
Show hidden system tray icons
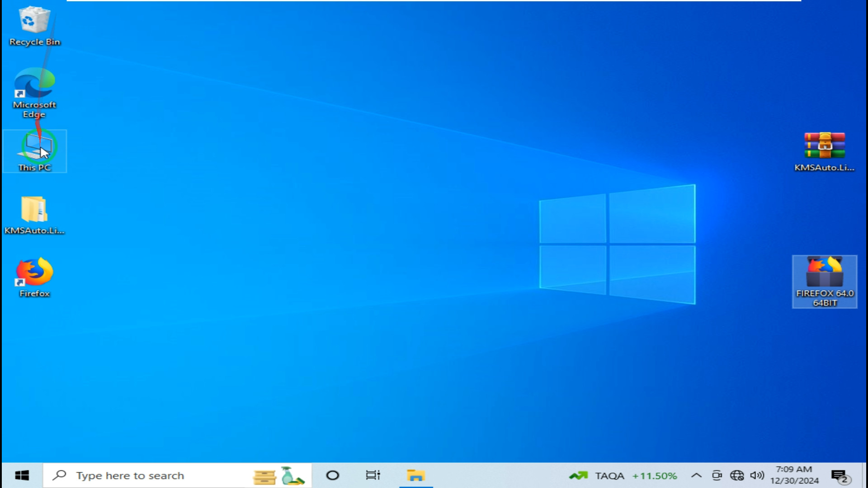coord(696,475)
